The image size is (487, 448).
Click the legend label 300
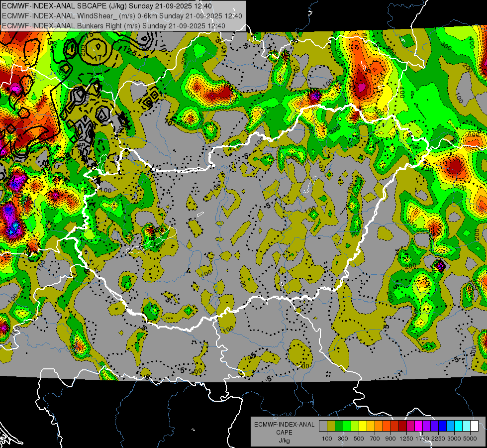tap(343, 439)
